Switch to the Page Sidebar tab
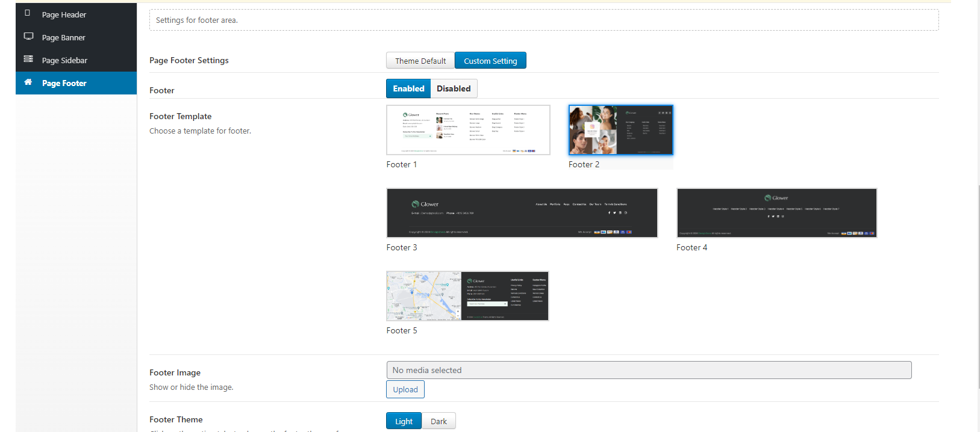The image size is (980, 432). [64, 60]
